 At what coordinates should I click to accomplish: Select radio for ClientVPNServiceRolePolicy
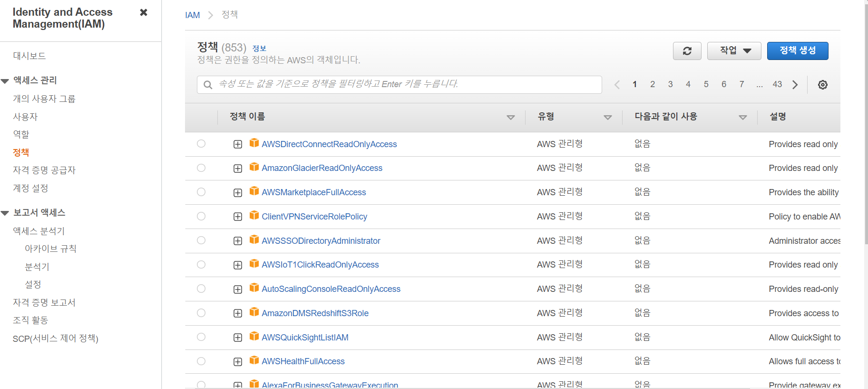point(201,216)
